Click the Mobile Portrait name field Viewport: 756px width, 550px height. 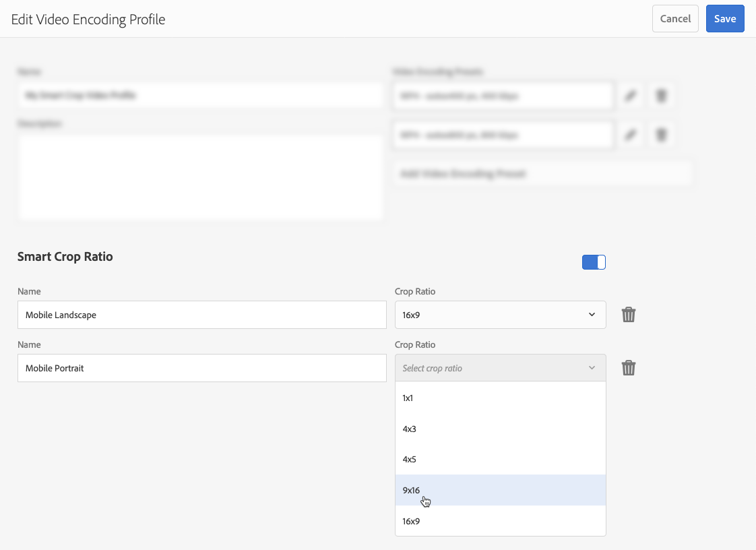201,368
